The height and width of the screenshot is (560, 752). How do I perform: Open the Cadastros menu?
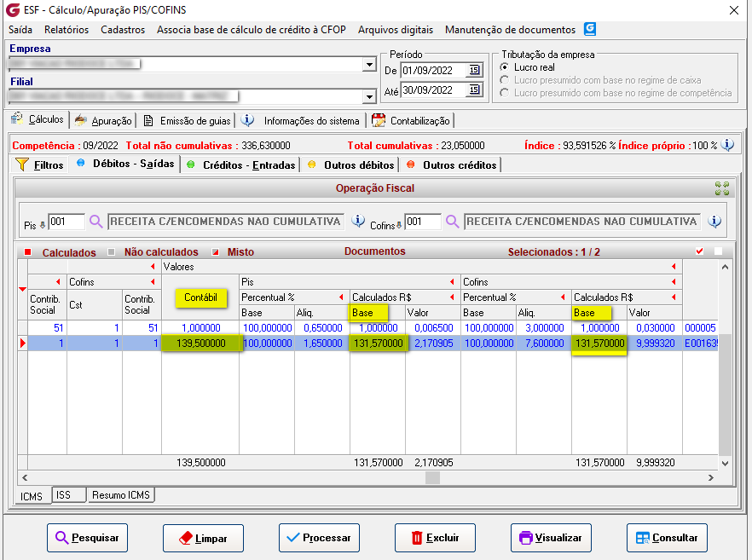[123, 30]
